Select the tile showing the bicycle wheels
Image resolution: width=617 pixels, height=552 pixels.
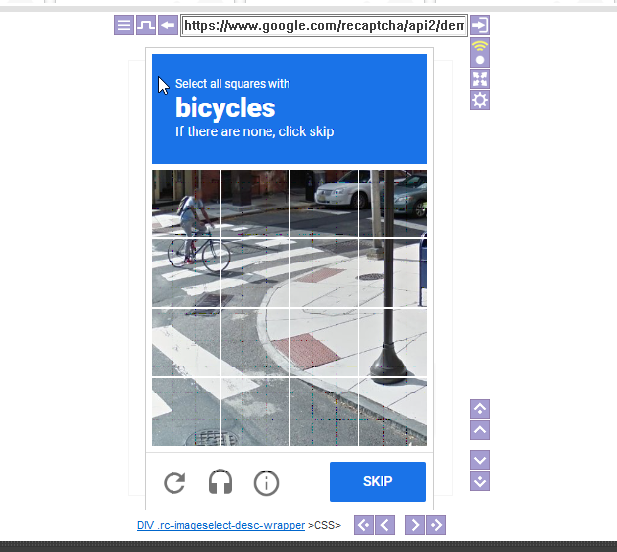(186, 273)
